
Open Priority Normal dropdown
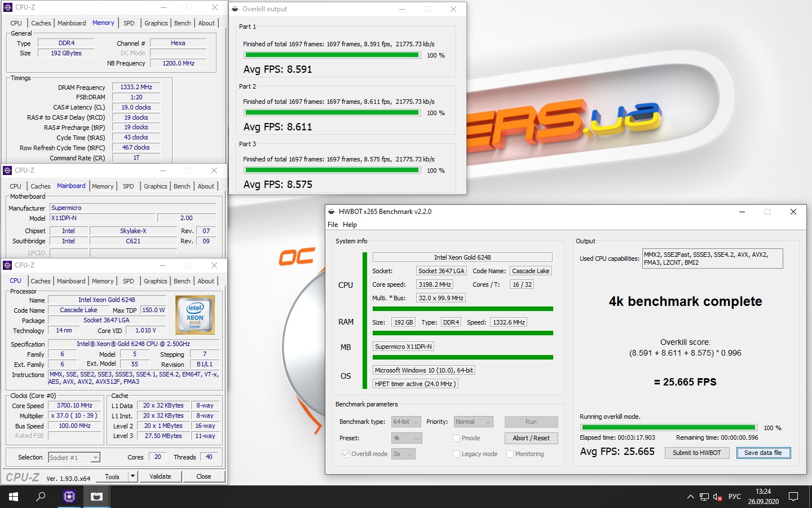[x=474, y=422]
